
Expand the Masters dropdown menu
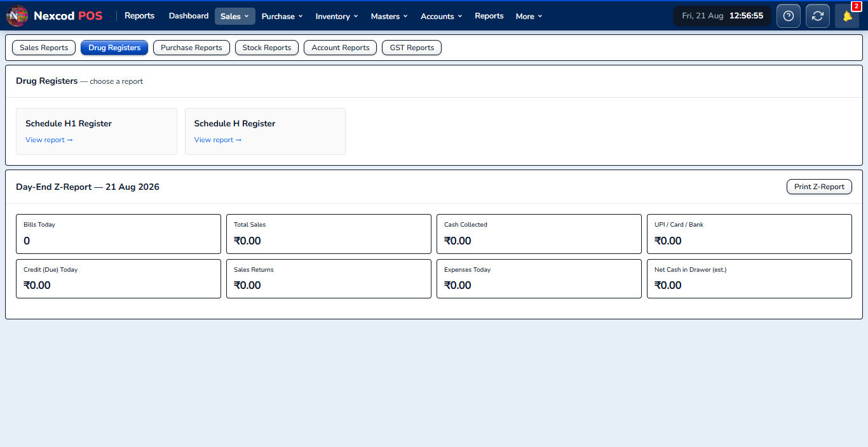(x=390, y=16)
